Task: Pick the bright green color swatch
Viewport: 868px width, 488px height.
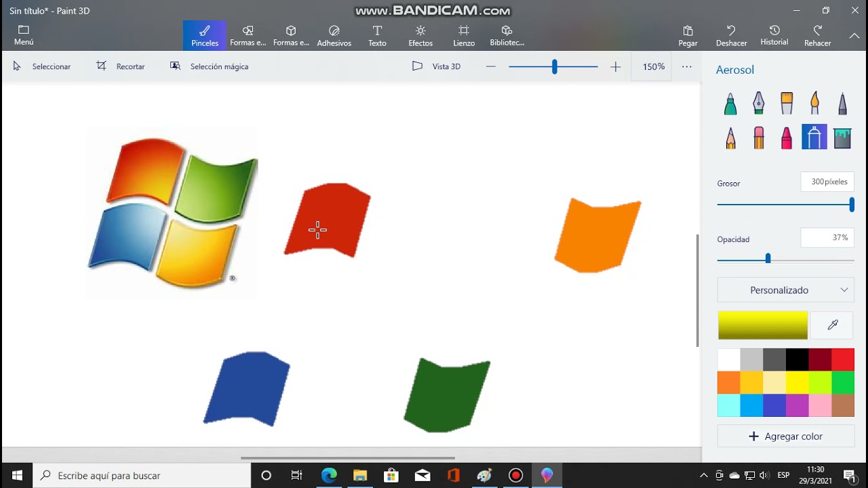Action: pyautogui.click(x=843, y=383)
